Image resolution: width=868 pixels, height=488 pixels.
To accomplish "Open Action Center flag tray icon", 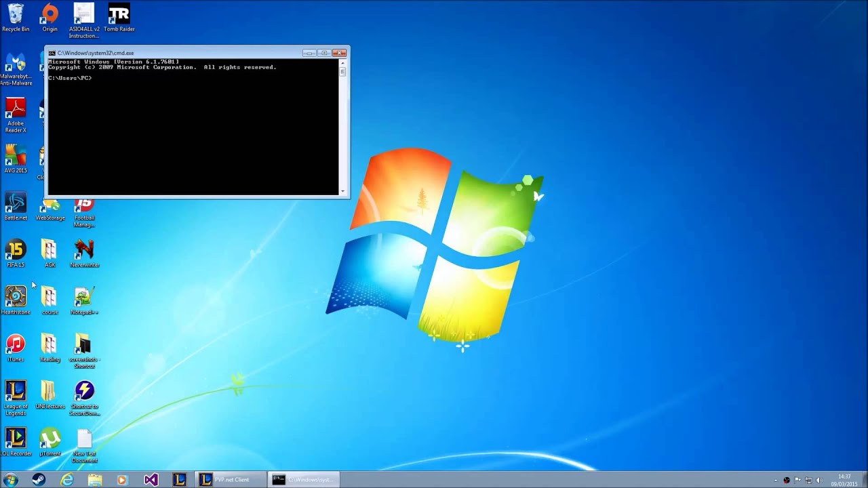I will tap(797, 481).
